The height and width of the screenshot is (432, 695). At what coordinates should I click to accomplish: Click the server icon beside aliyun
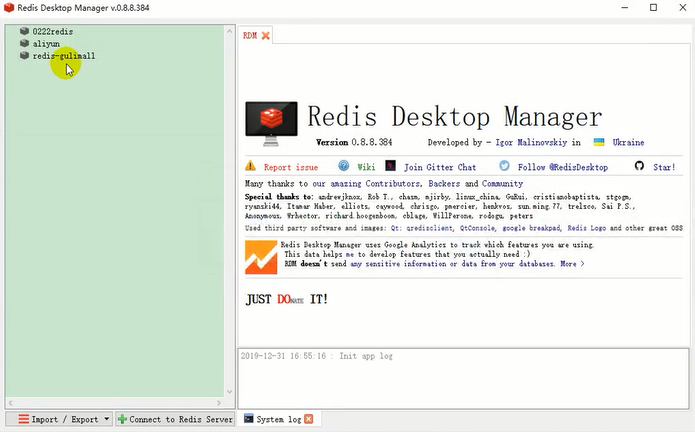[x=24, y=43]
